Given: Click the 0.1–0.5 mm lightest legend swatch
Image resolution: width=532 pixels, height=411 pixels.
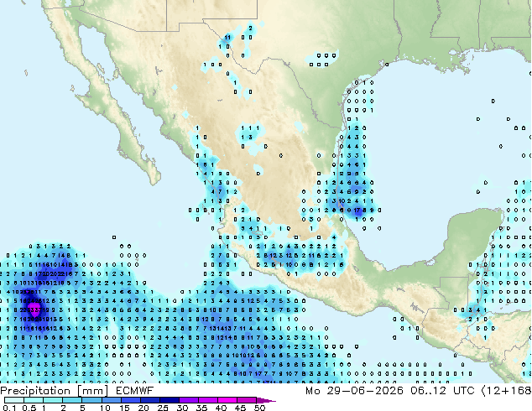Looking at the screenshot, I should [14, 400].
